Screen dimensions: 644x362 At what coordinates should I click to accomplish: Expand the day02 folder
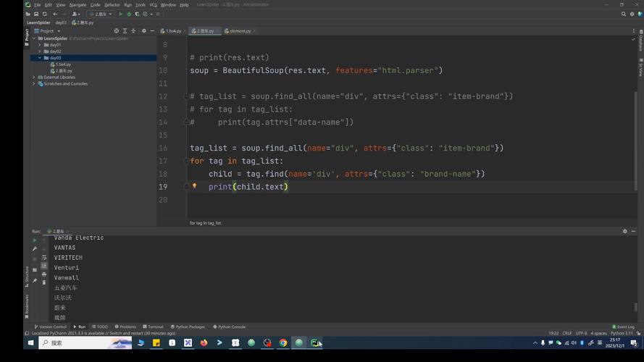tap(40, 51)
